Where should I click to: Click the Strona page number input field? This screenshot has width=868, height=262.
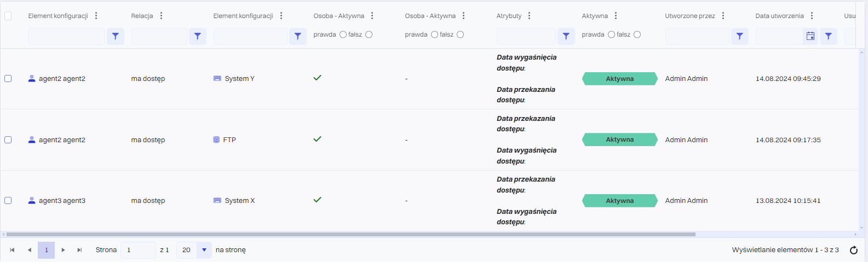pyautogui.click(x=138, y=250)
